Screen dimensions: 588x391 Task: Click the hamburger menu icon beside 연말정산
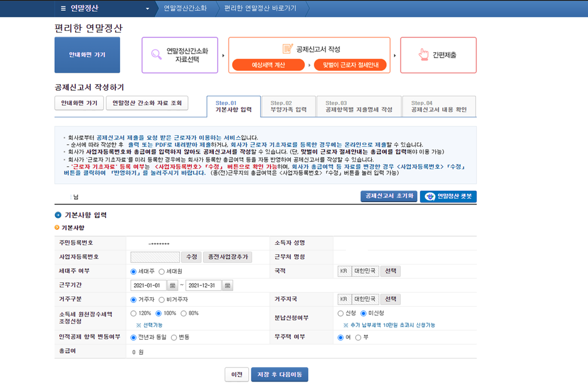63,8
